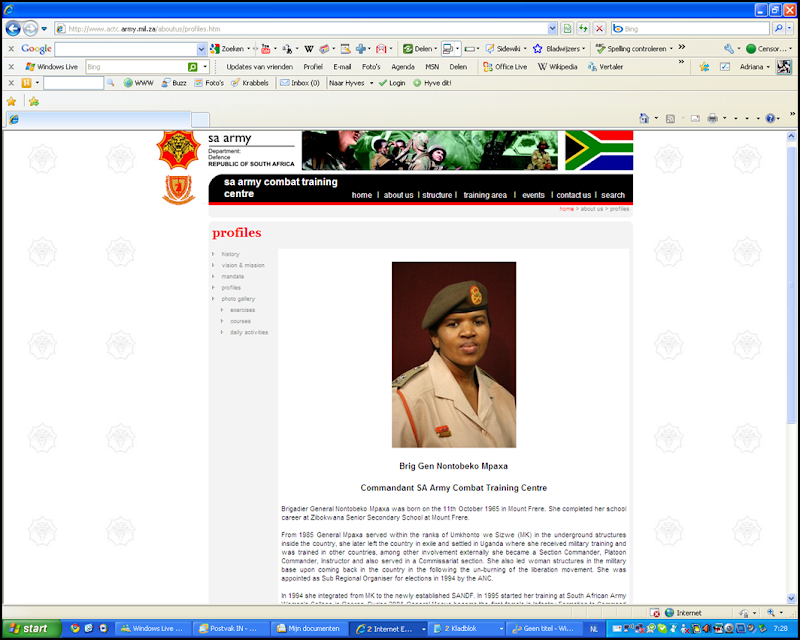Click the vertical scrollbar down arrow
The image size is (800, 640).
791,598
